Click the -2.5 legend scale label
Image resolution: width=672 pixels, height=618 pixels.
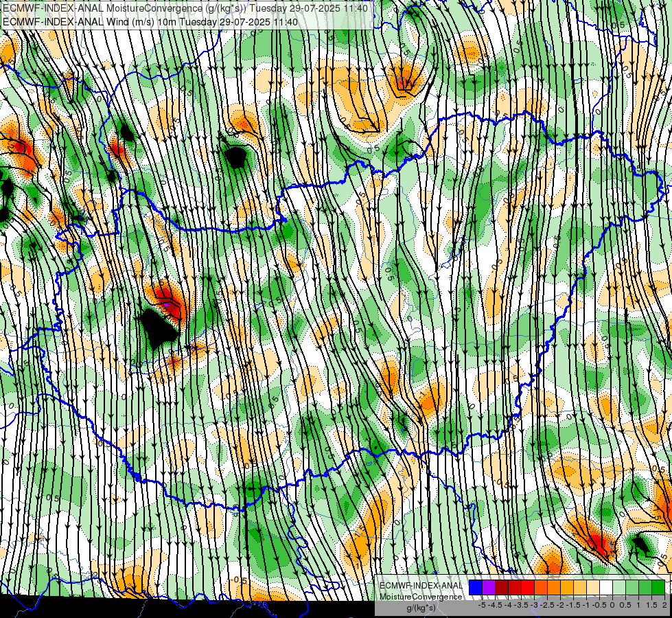click(547, 605)
